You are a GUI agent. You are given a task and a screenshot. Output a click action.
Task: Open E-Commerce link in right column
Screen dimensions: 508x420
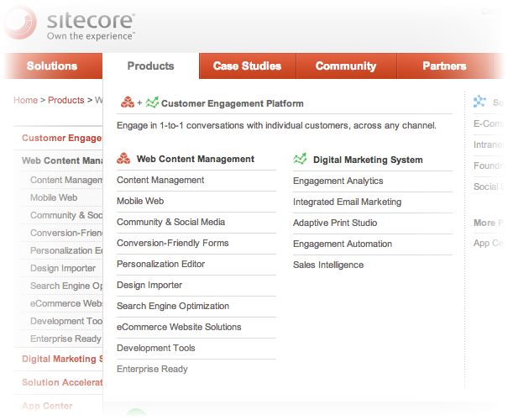489,123
